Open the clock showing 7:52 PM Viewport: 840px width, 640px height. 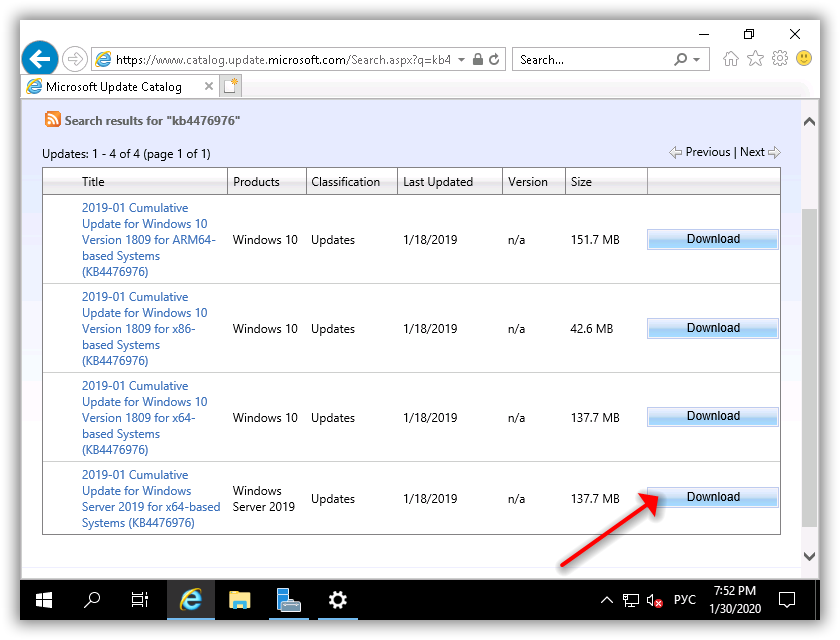(x=734, y=600)
